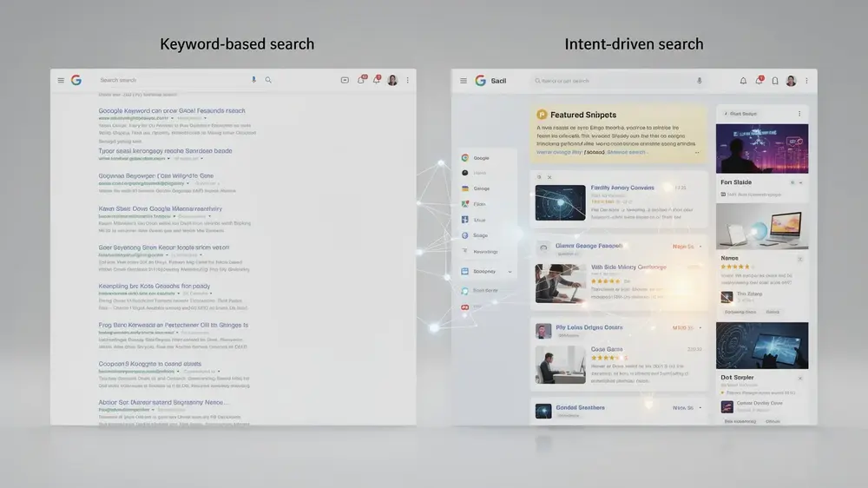Click microphone icon in Intent-driven search bar
Image resolution: width=868 pixels, height=488 pixels.
699,81
